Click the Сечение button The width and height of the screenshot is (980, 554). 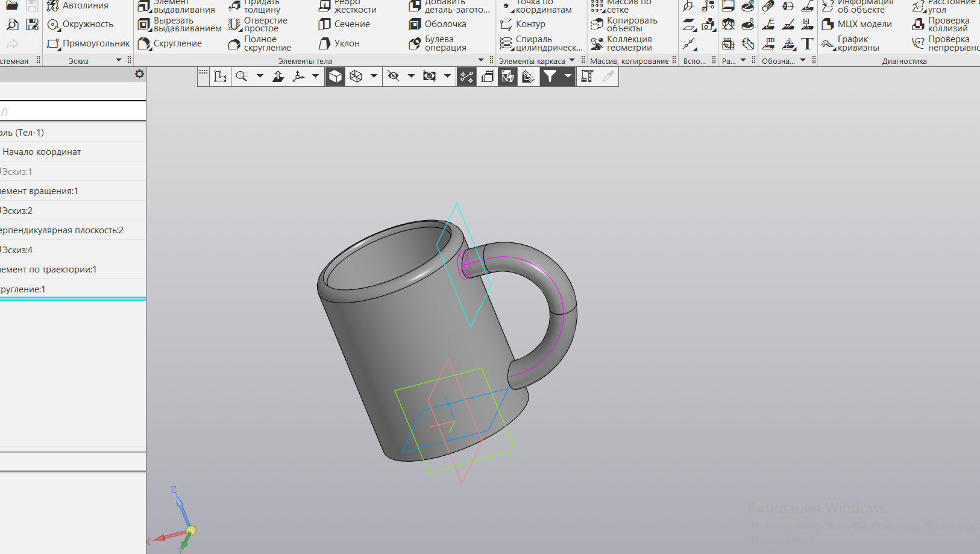(344, 25)
